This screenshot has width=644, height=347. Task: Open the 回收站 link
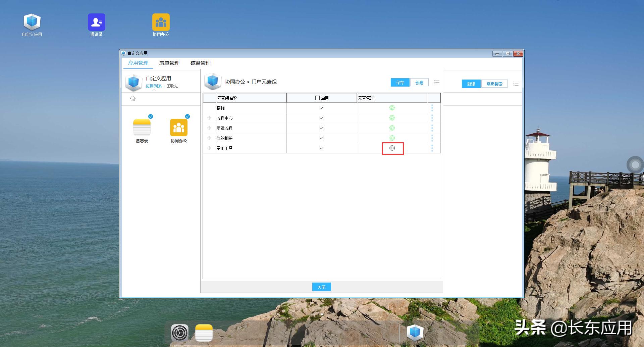[172, 86]
